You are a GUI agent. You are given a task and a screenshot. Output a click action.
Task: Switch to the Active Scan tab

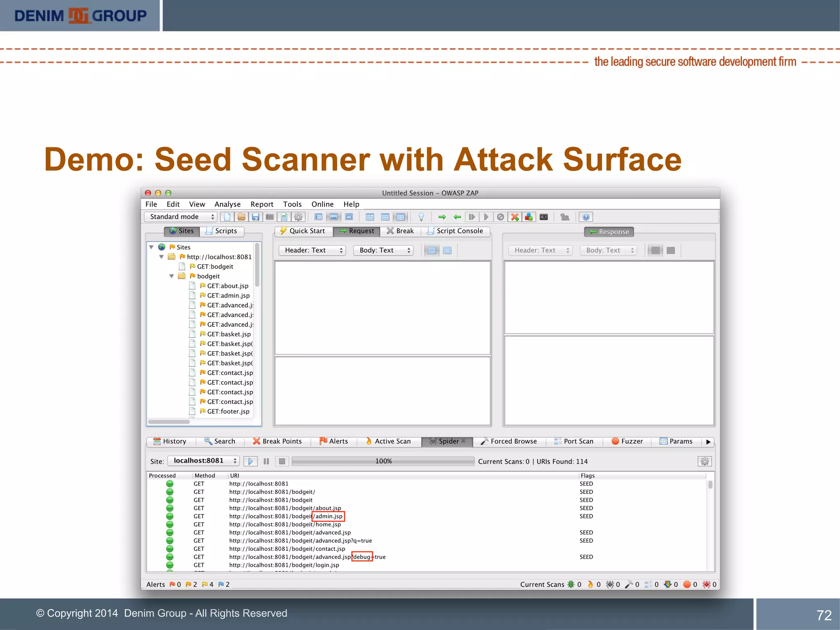click(388, 442)
